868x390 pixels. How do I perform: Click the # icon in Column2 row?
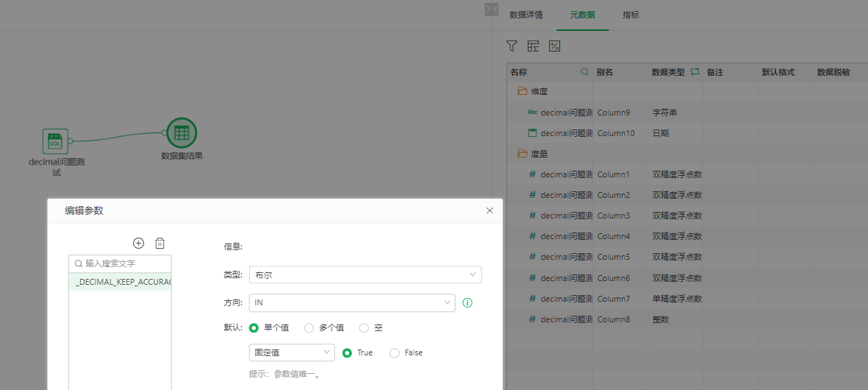(533, 194)
